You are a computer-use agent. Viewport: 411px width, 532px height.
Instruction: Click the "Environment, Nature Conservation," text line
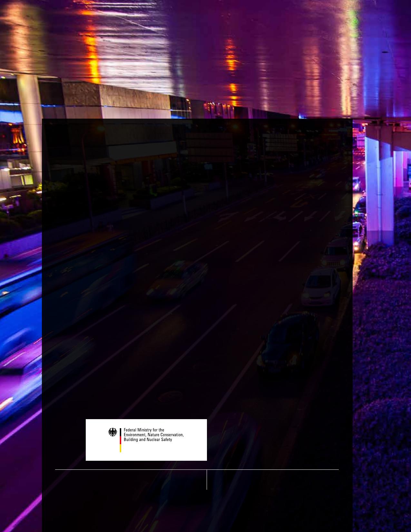click(154, 435)
